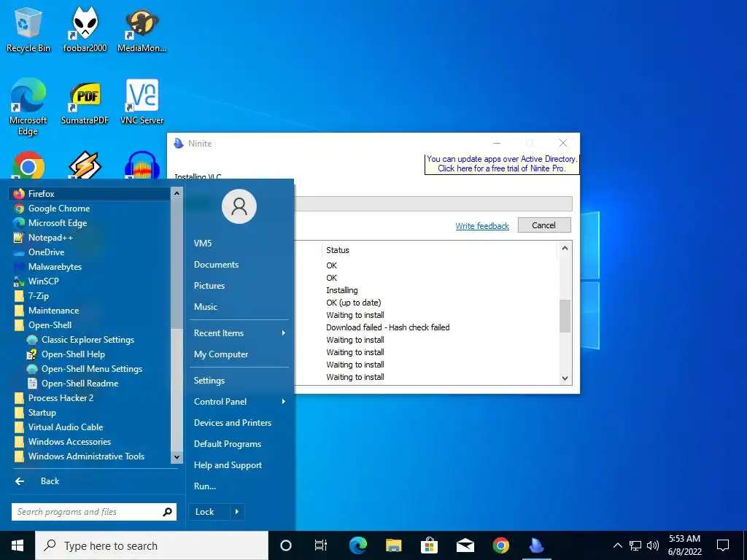Open Task View from the taskbar
The image size is (747, 560).
321,545
